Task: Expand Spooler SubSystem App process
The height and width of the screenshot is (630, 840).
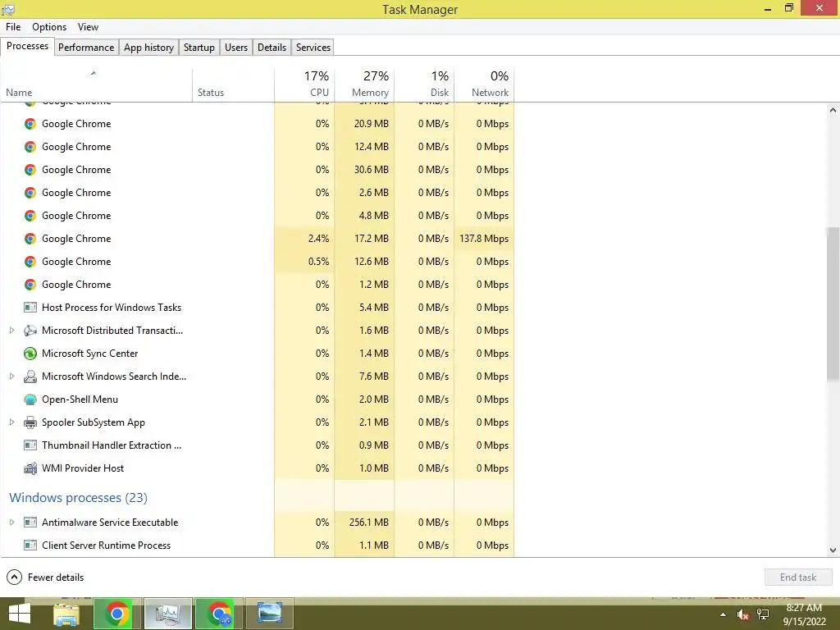Action: 11,422
